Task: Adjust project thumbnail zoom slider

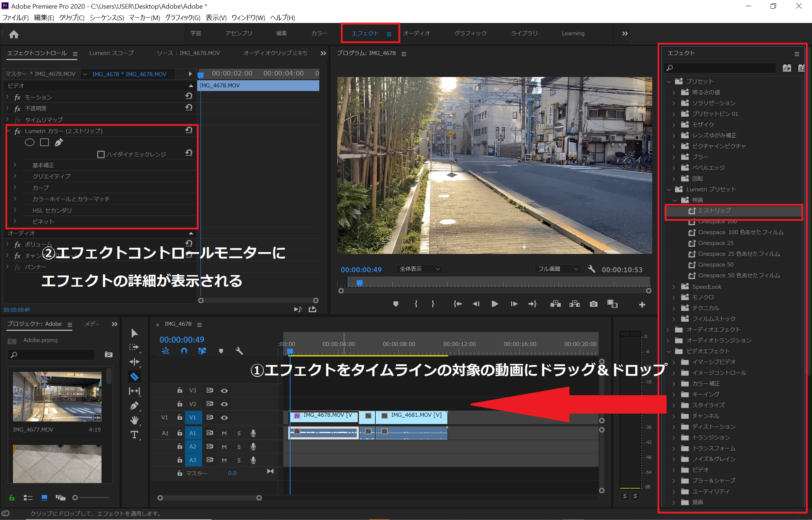Action: [75, 498]
